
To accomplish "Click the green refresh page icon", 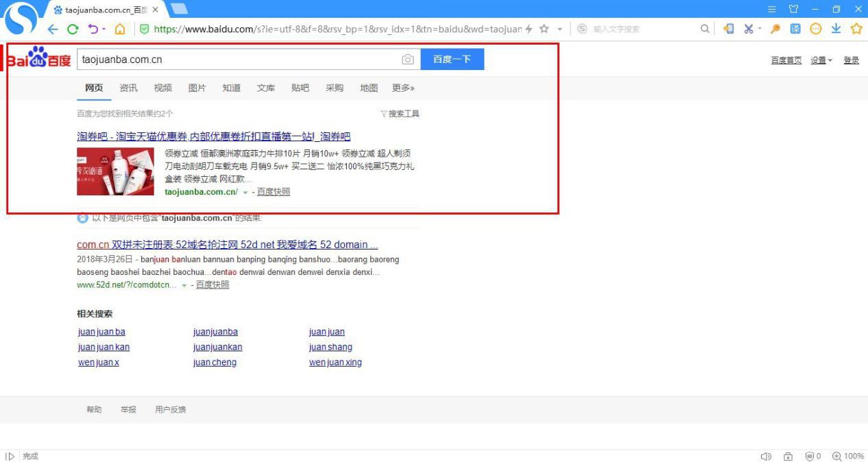I will point(72,29).
